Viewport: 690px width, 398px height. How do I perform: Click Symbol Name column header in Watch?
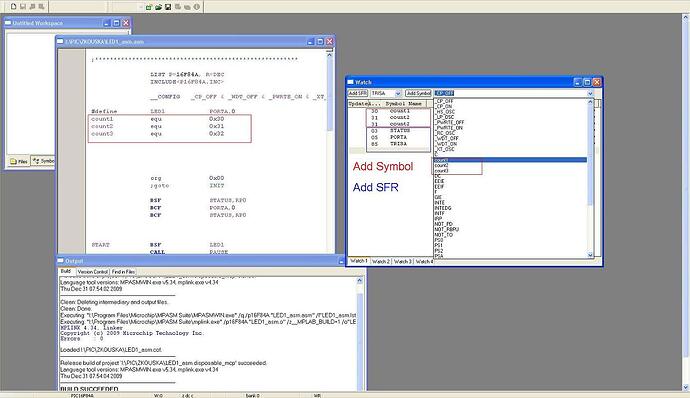click(x=404, y=103)
